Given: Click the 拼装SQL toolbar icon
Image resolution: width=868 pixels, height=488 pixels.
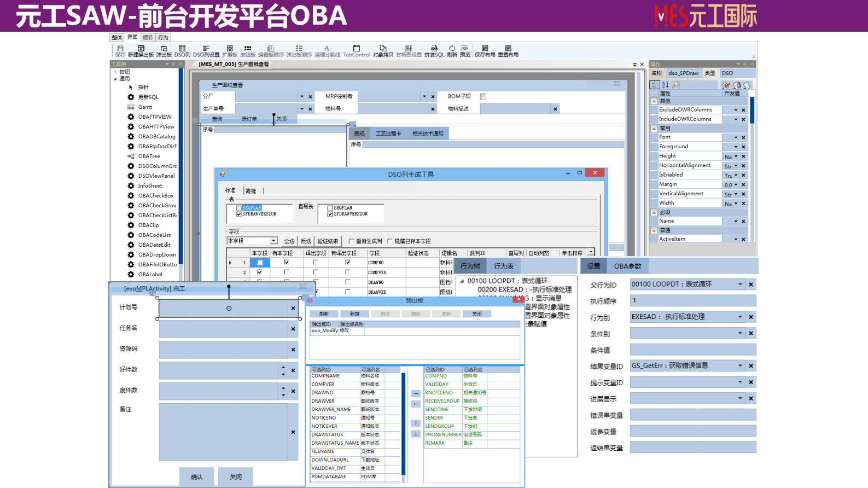Looking at the screenshot, I should [x=434, y=51].
